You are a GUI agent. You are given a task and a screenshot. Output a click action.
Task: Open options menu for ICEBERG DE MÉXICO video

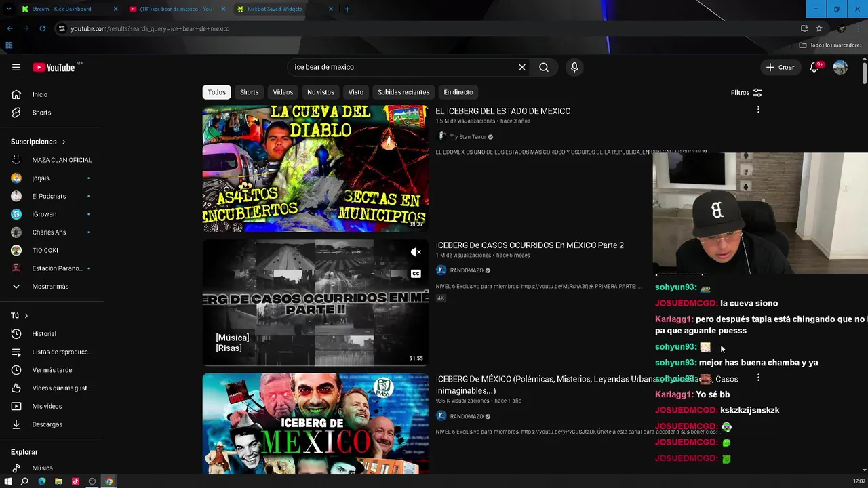point(758,378)
